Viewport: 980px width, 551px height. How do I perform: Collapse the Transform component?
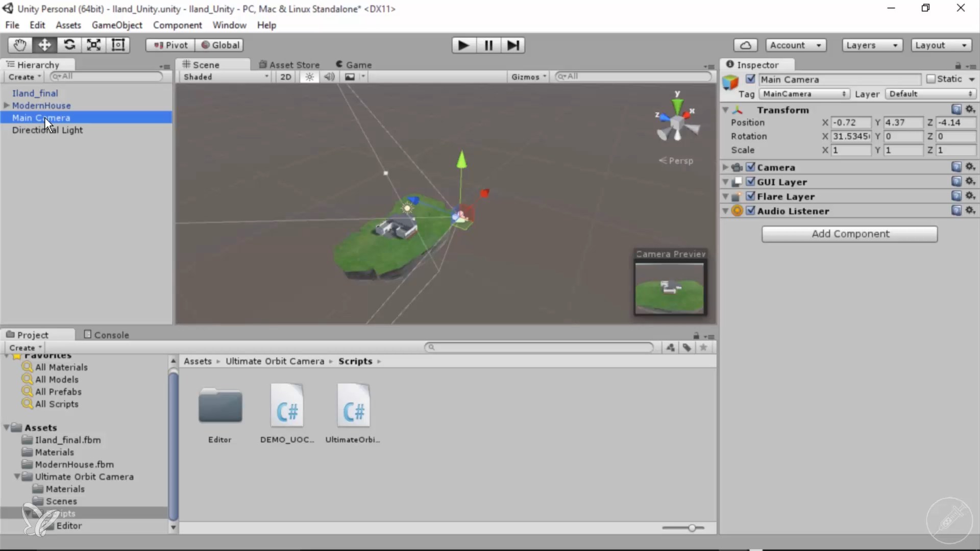click(x=725, y=110)
